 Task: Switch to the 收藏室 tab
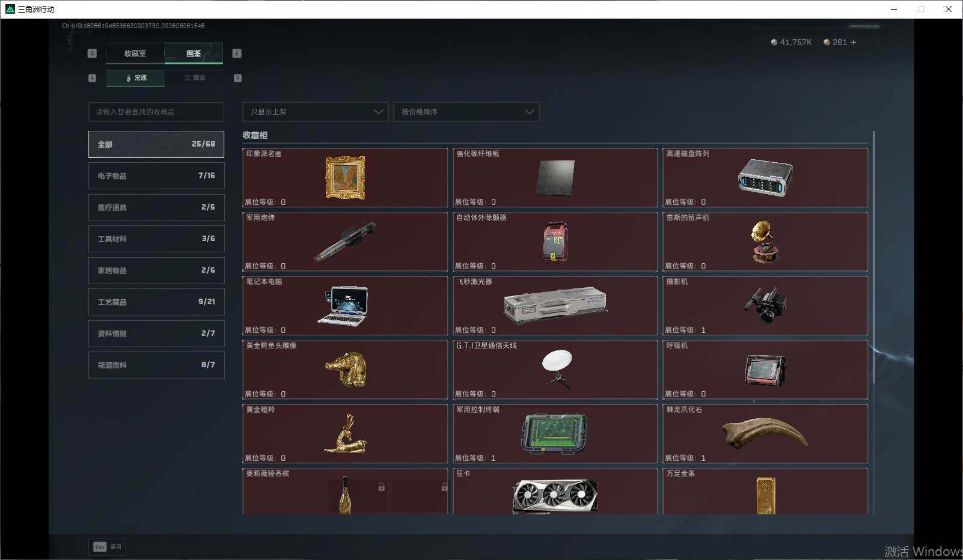[x=135, y=53]
